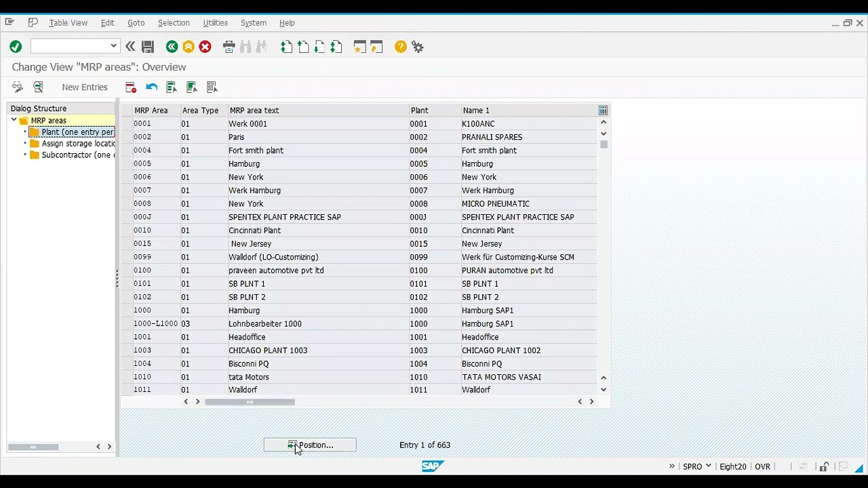Viewport: 868px width, 488px height.
Task: Click the OVR indicator in the status bar
Action: [x=763, y=466]
